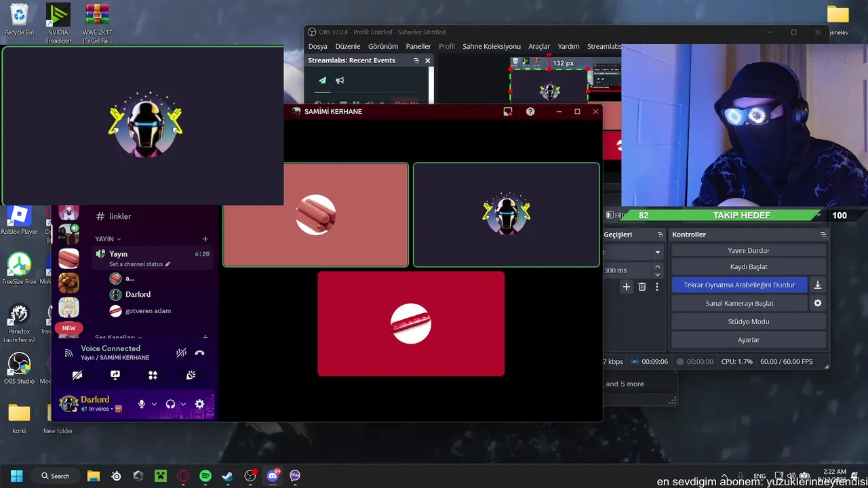Select the red gotveren adam call tile
868x488 pixels.
pyautogui.click(x=411, y=323)
